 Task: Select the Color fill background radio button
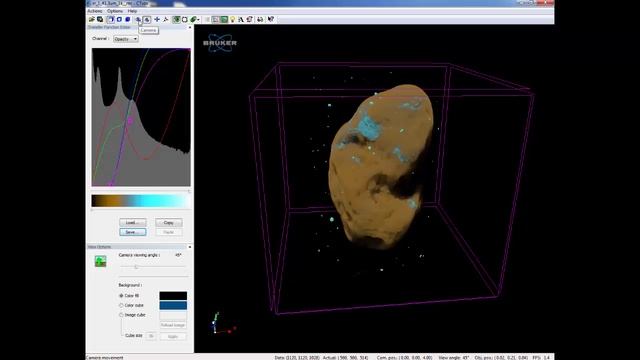[121, 296]
